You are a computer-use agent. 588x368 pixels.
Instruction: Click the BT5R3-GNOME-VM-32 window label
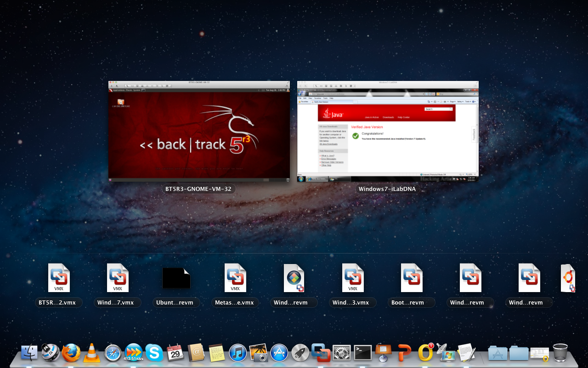[199, 189]
